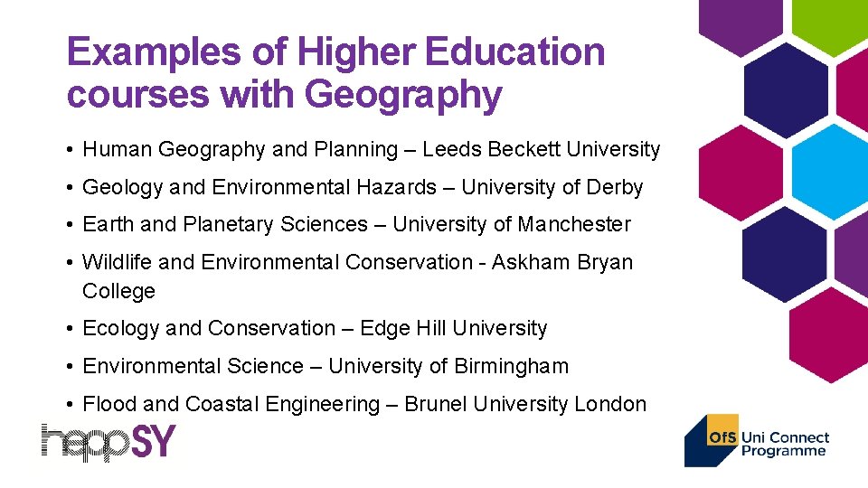Click the slide title about Higher Education courses
868x488 pixels.
coord(335,73)
